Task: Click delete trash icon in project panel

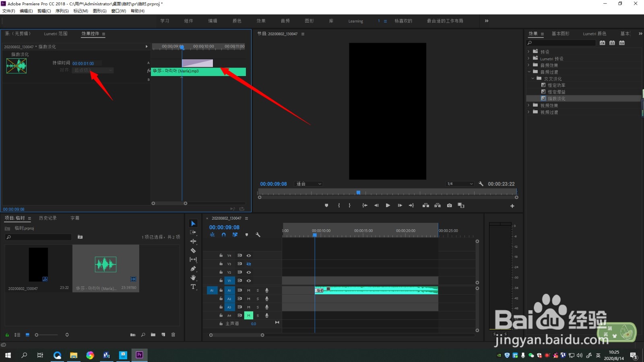Action: [173, 335]
